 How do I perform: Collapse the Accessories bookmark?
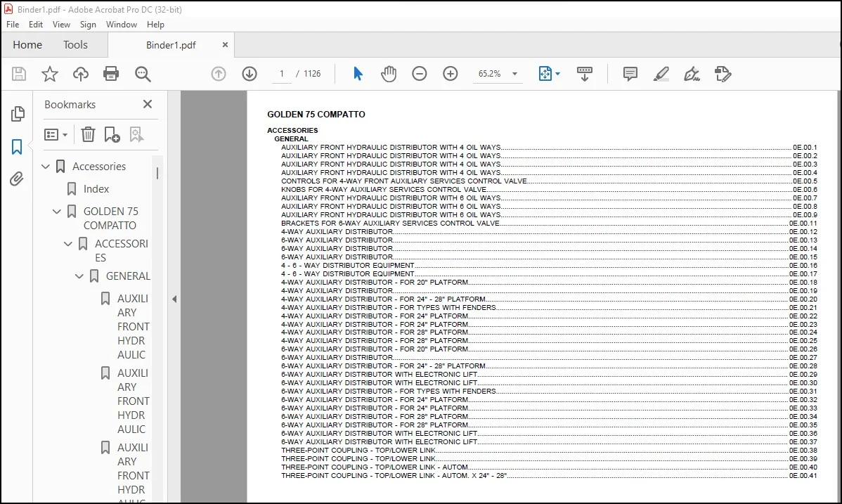[46, 167]
